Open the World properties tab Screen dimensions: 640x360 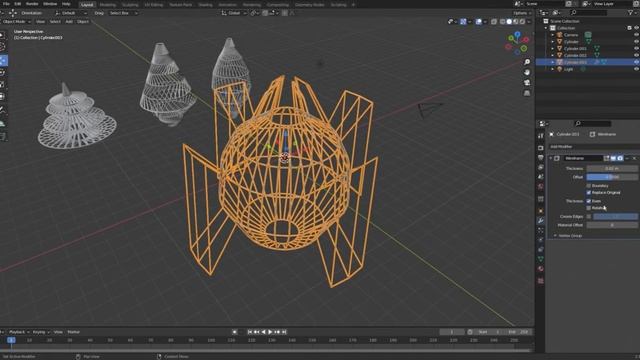click(541, 187)
